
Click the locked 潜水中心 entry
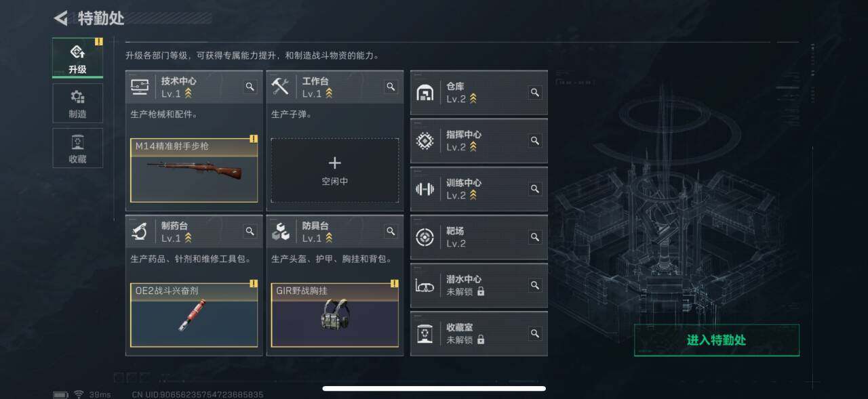(x=479, y=285)
